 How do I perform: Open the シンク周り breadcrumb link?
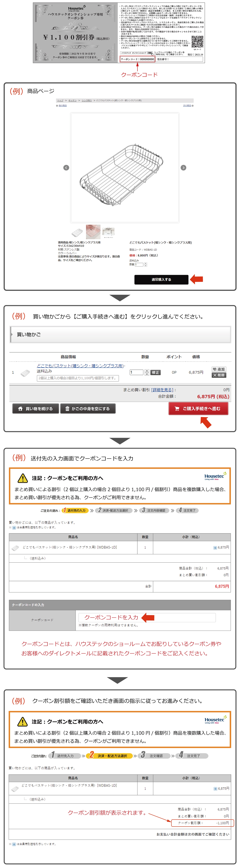pyautogui.click(x=87, y=100)
